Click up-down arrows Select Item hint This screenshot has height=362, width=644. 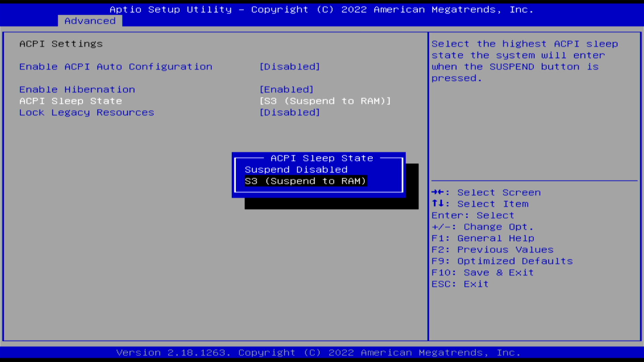coord(480,204)
